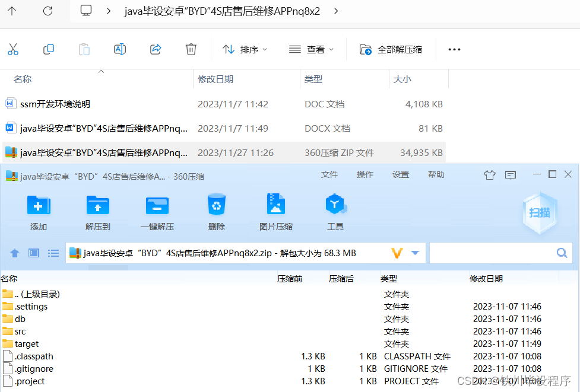Click the This PC monitor icon in address bar
This screenshot has width=580, height=392.
86,11
